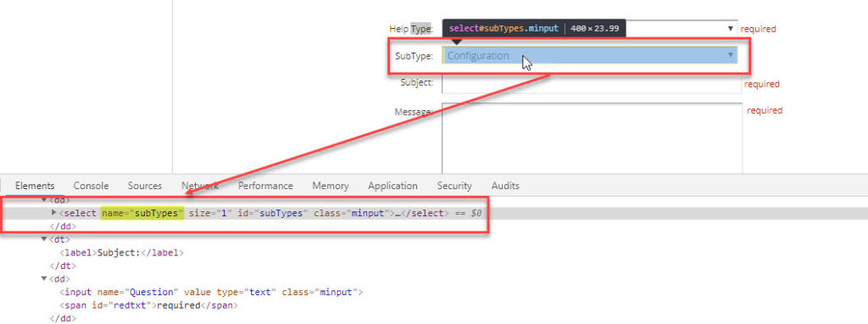
Task: Open the Security tab
Action: [454, 186]
